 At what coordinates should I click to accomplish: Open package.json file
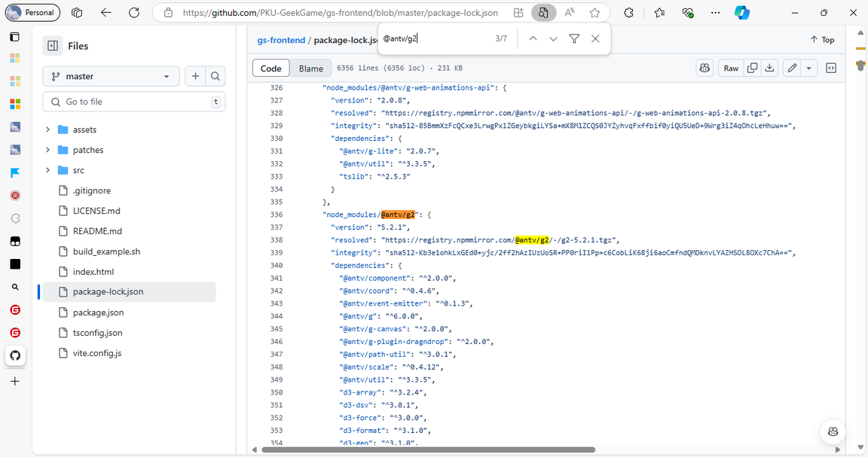[x=98, y=312]
